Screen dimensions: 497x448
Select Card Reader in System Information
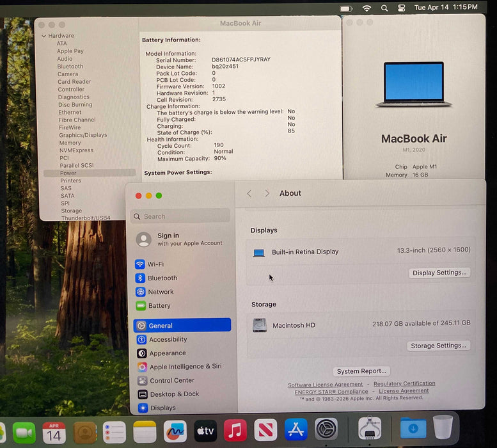[x=74, y=81]
